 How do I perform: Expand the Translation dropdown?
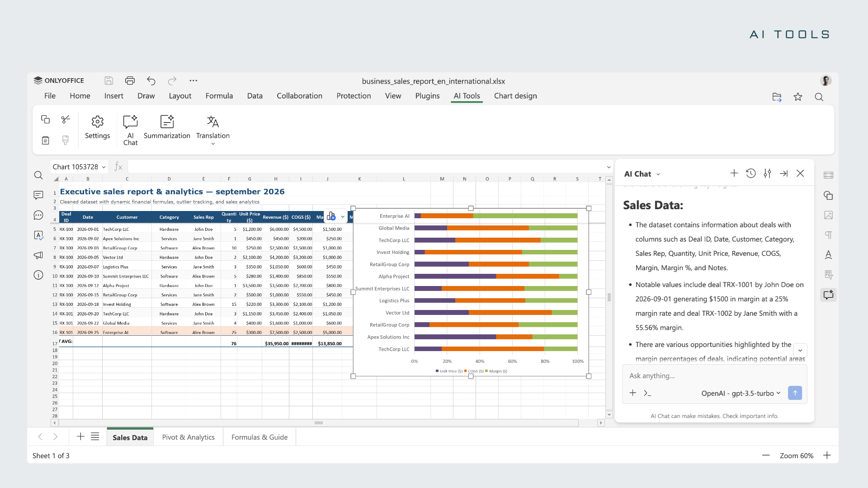pyautogui.click(x=213, y=144)
